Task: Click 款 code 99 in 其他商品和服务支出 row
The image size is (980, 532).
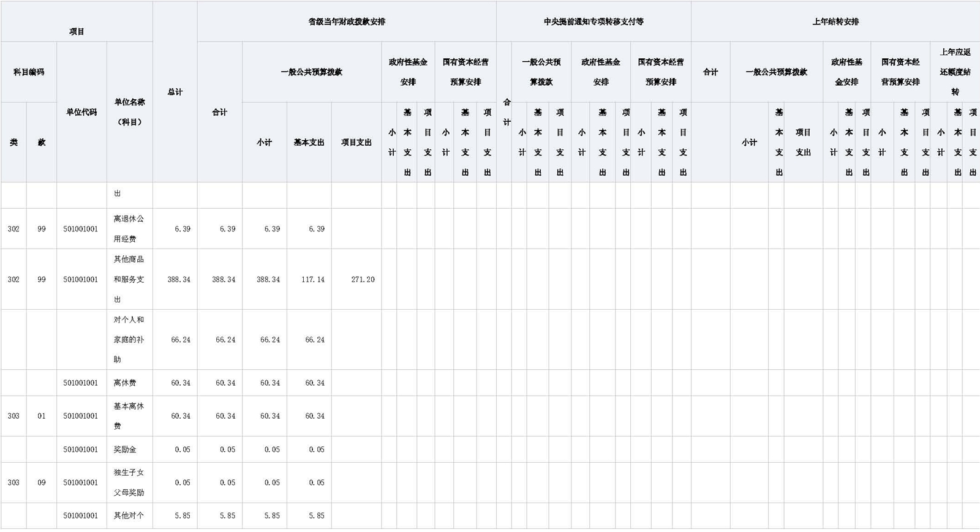Action: point(42,279)
